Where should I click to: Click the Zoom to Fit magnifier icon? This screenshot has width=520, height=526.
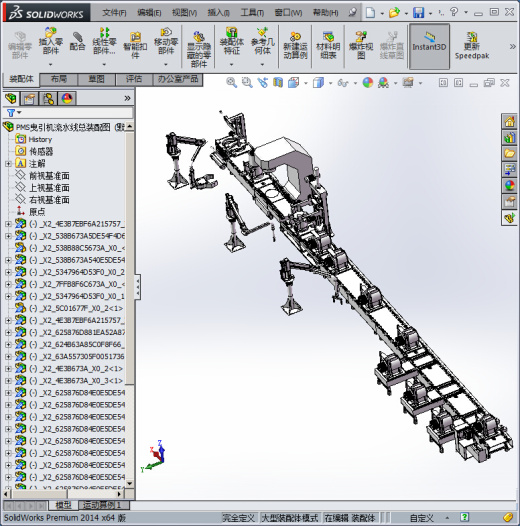point(231,83)
